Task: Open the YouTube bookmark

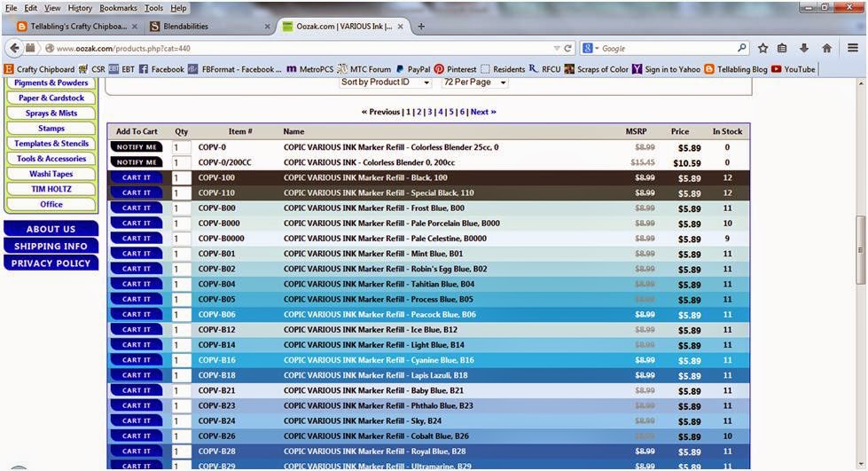Action: [794, 69]
